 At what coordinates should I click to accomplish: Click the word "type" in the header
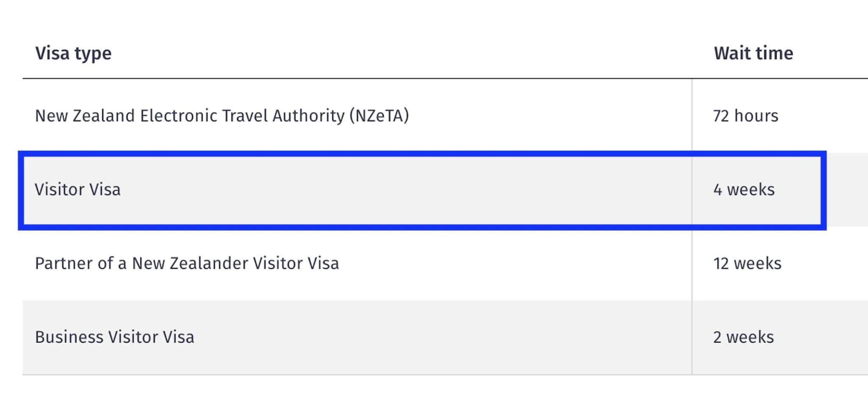pos(93,54)
